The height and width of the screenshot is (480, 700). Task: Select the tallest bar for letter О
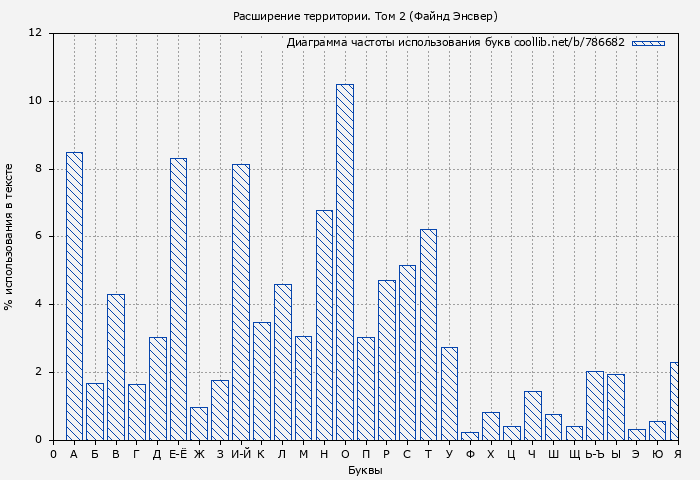point(345,262)
